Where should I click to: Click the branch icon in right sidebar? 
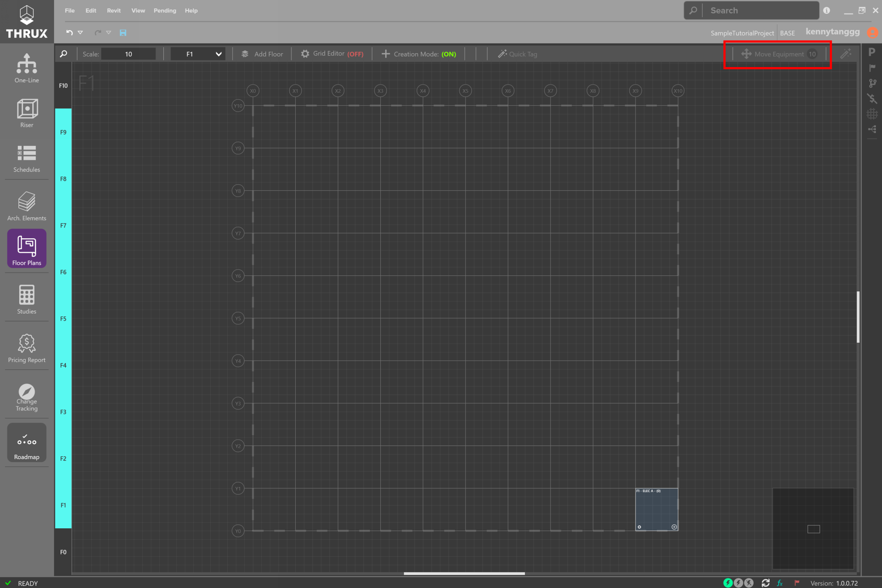point(872,83)
